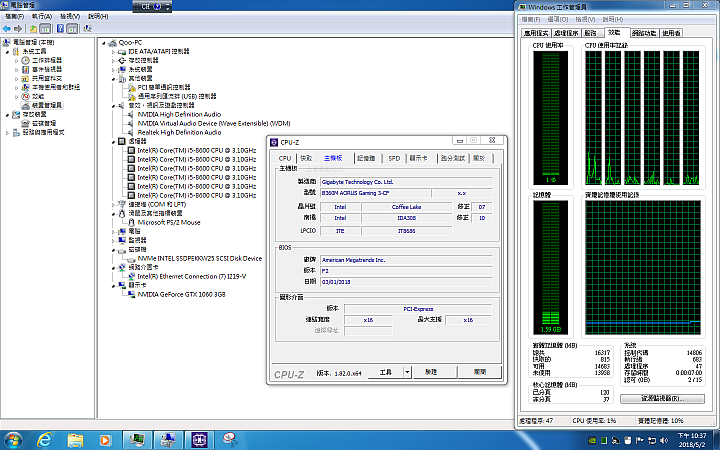
Task: Switch to Networking (網路功能) tab in Task Manager
Action: tap(644, 33)
